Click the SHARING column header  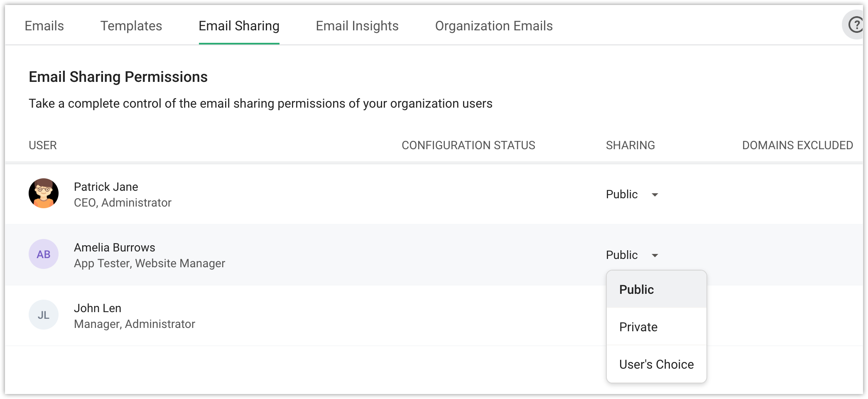[630, 145]
